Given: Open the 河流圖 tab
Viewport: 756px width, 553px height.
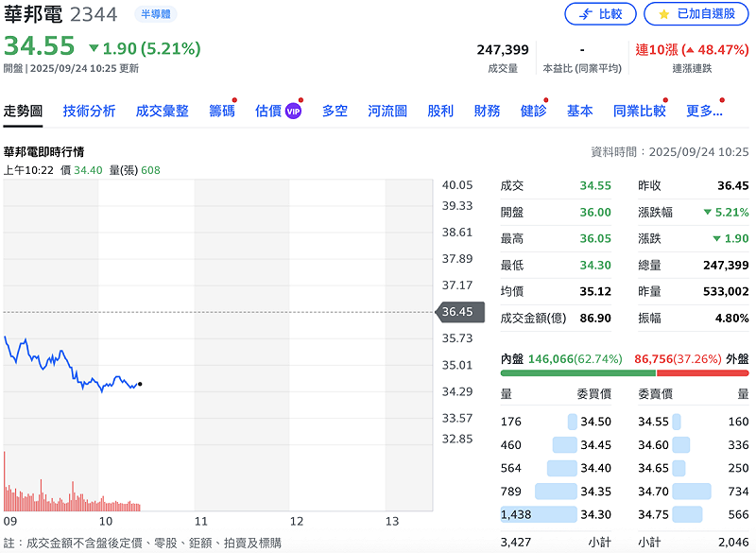Looking at the screenshot, I should [387, 111].
